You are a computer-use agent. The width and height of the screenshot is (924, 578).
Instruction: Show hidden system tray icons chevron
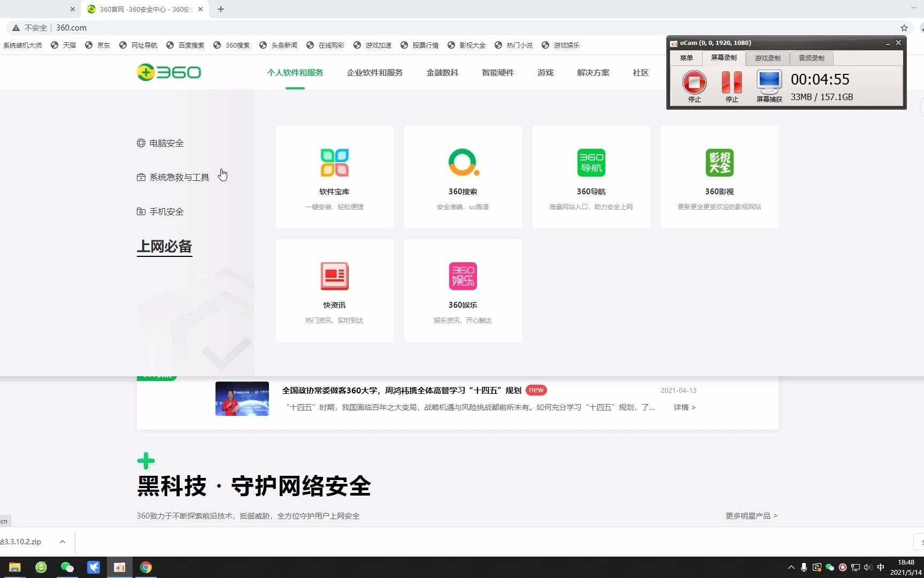[x=791, y=567]
